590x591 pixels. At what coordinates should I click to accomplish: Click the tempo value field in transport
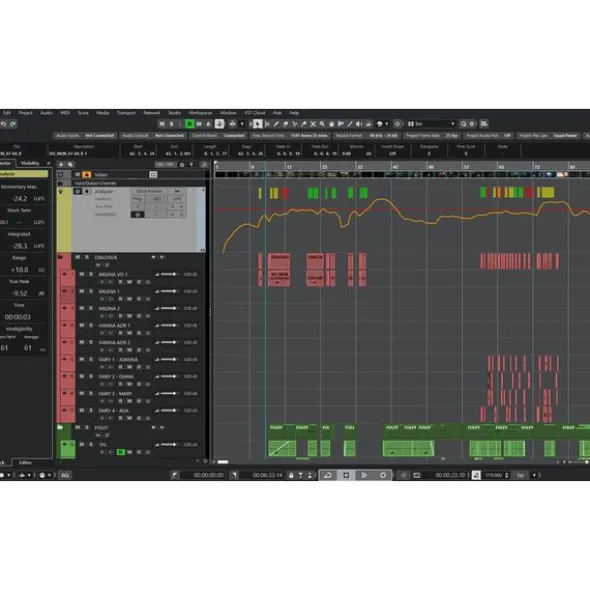[493, 475]
